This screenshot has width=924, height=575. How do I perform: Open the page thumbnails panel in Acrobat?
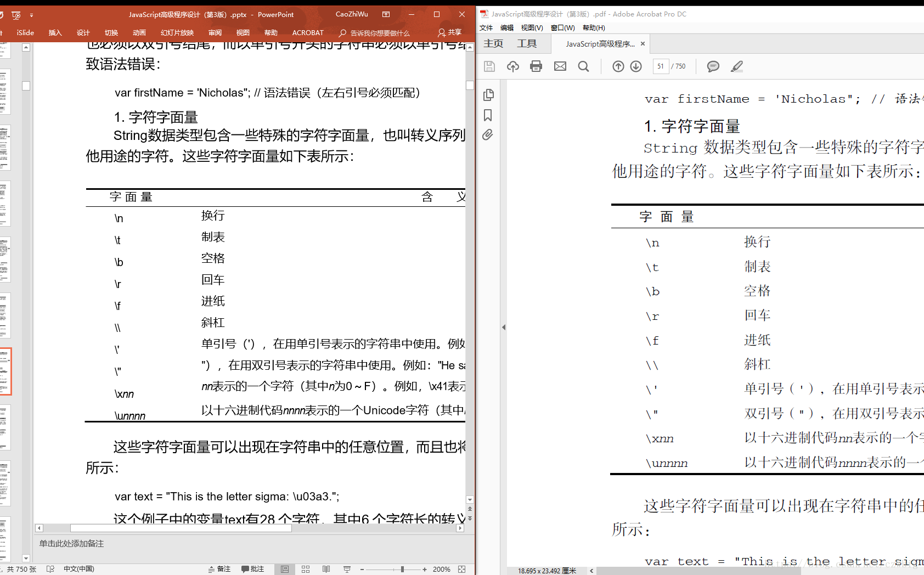(488, 95)
